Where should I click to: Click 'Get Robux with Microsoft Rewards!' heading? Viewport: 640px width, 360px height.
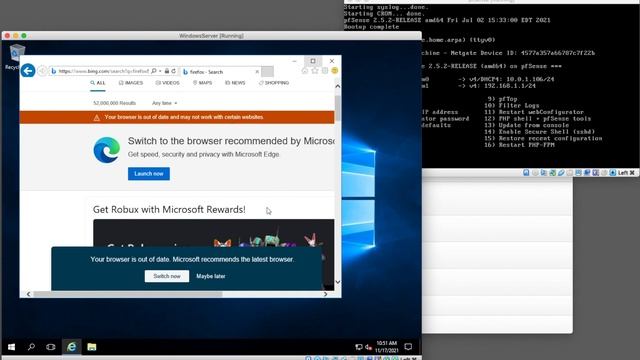(x=169, y=209)
